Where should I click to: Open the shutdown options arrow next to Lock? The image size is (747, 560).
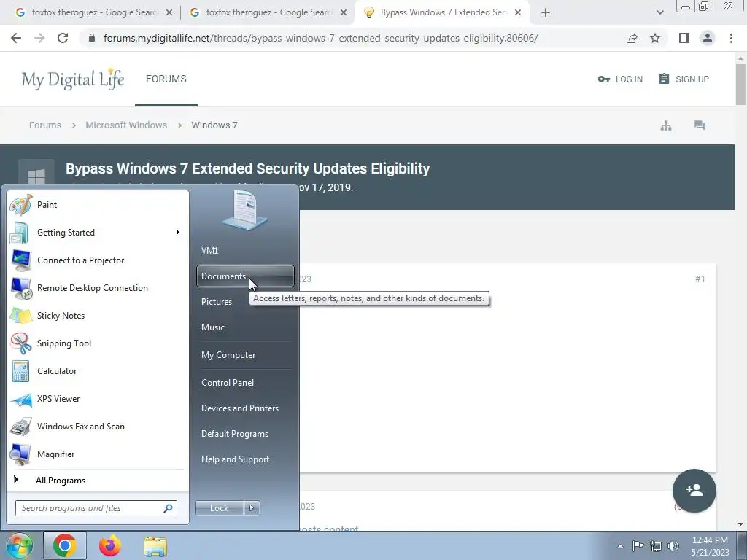coord(252,508)
